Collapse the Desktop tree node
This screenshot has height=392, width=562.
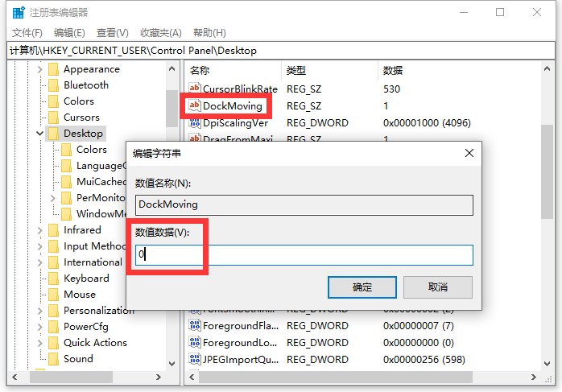tap(40, 134)
